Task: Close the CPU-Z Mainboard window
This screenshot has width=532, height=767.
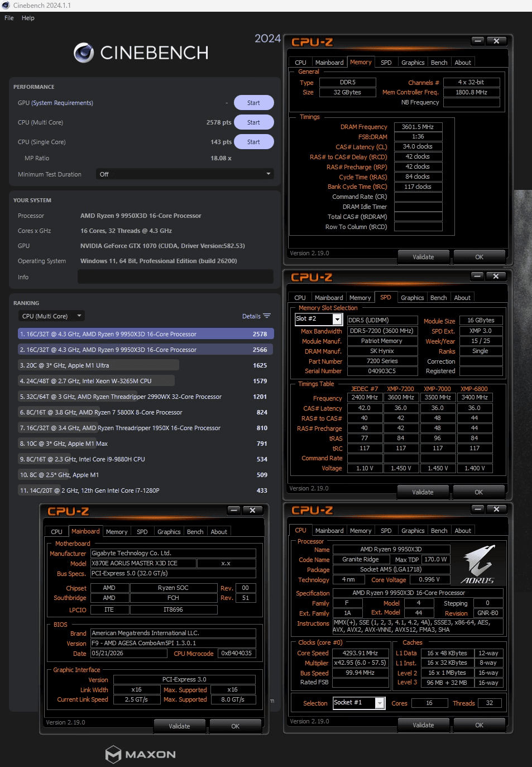Action: (x=252, y=510)
